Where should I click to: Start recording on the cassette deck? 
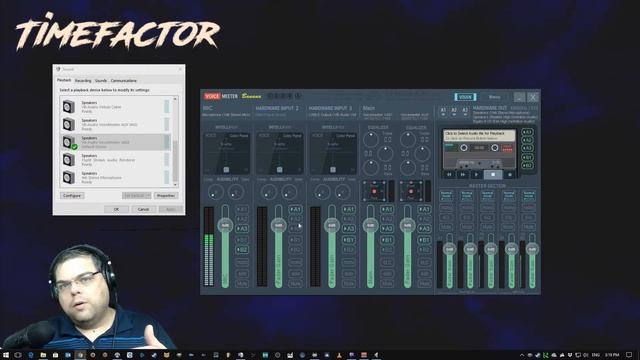510,175
